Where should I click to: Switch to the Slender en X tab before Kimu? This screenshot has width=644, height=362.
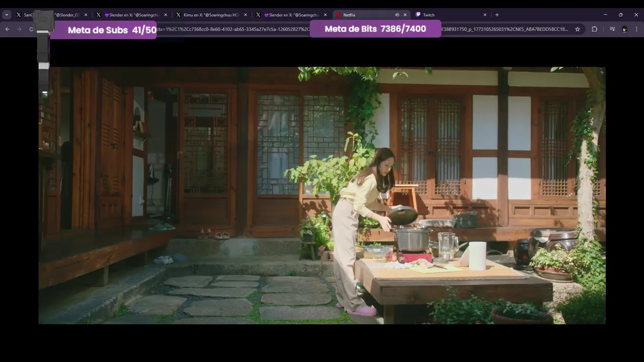pos(132,15)
